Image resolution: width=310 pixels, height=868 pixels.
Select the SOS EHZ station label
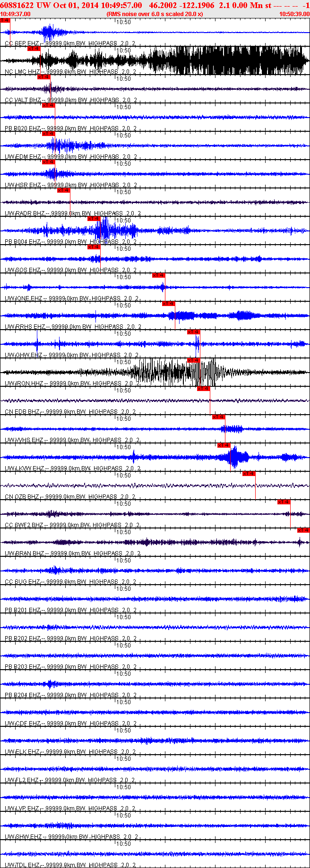click(70, 270)
